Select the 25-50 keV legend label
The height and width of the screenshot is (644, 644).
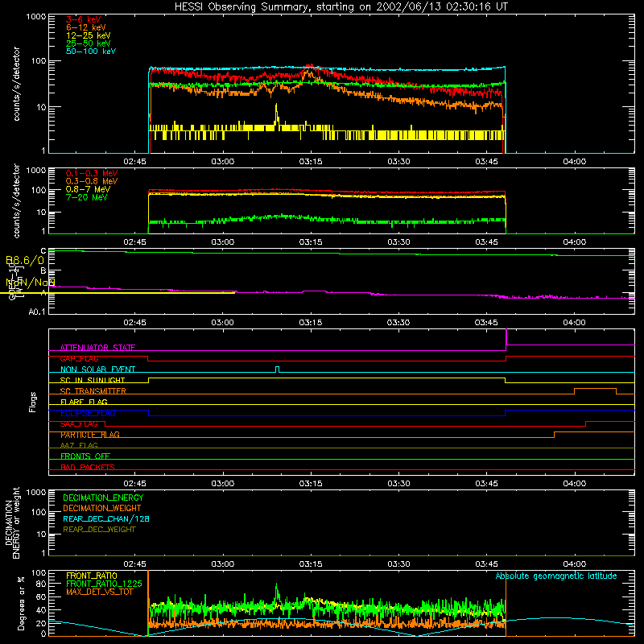(x=88, y=43)
